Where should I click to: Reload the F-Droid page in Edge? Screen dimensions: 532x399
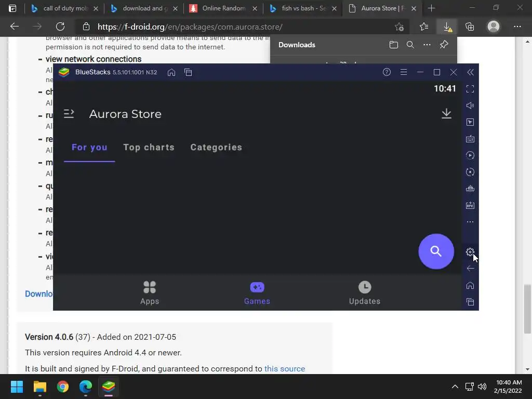(x=60, y=26)
